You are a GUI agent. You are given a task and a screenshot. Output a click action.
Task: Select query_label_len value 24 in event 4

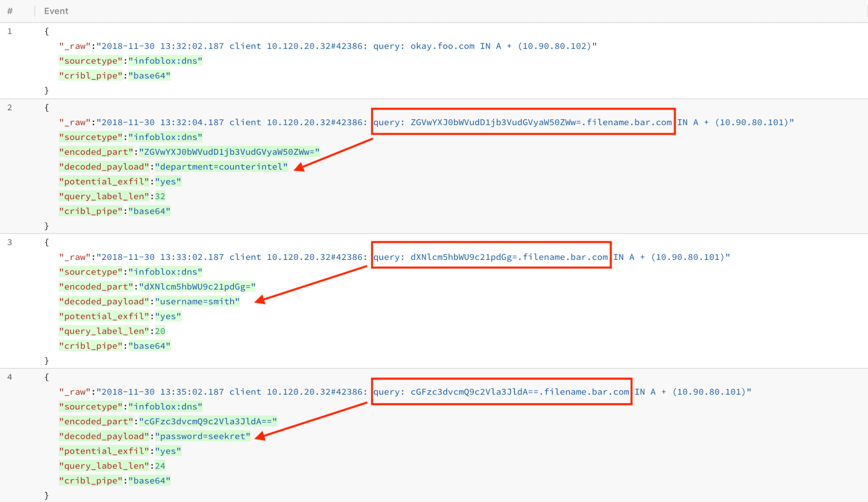tap(161, 466)
